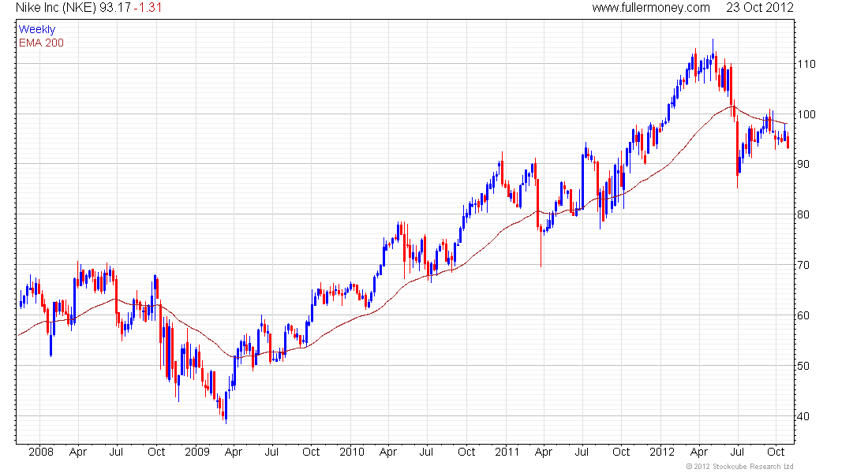Viewport: 868px width, 473px height.
Task: Click the 110 price axis label
Action: [806, 64]
